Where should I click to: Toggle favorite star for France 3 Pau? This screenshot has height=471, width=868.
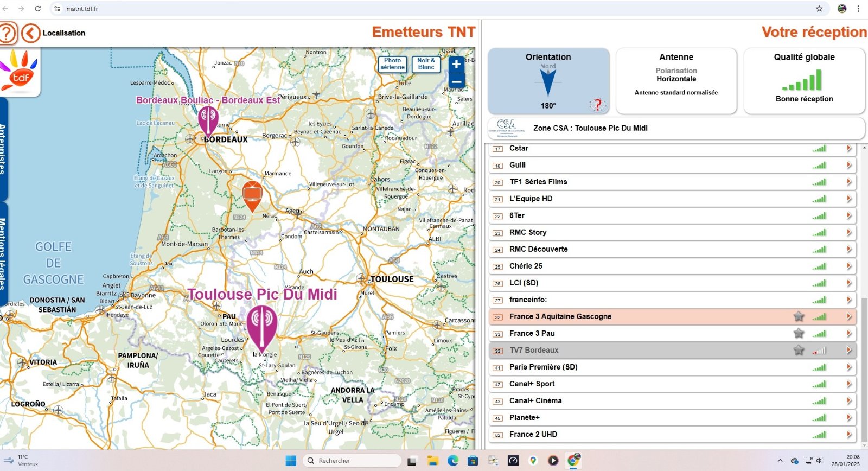tap(799, 333)
